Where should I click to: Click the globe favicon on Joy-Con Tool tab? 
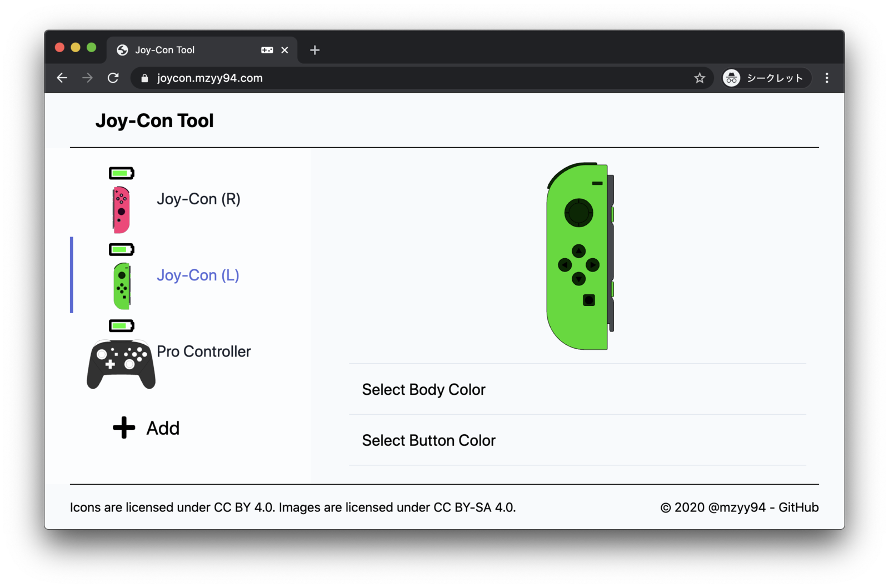point(122,50)
